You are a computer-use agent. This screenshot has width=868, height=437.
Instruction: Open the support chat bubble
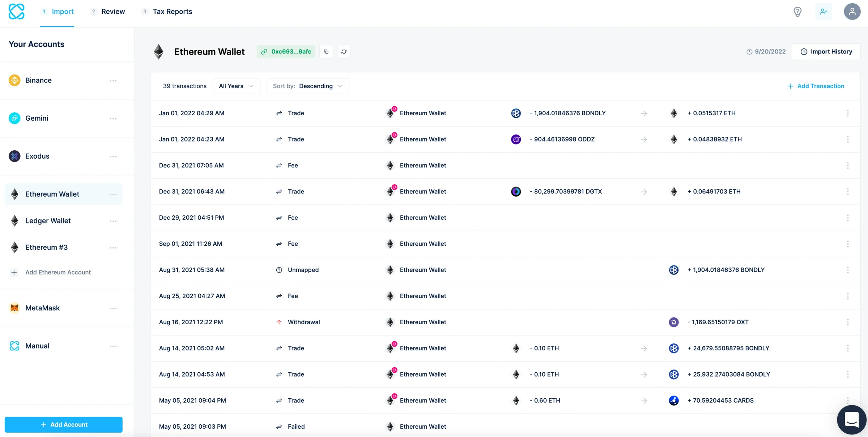(852, 420)
